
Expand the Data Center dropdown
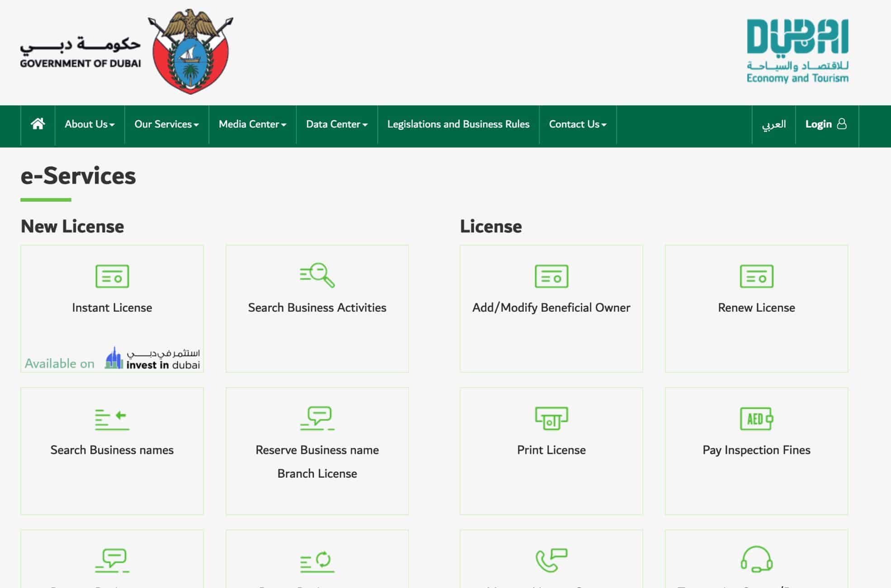[x=336, y=124]
